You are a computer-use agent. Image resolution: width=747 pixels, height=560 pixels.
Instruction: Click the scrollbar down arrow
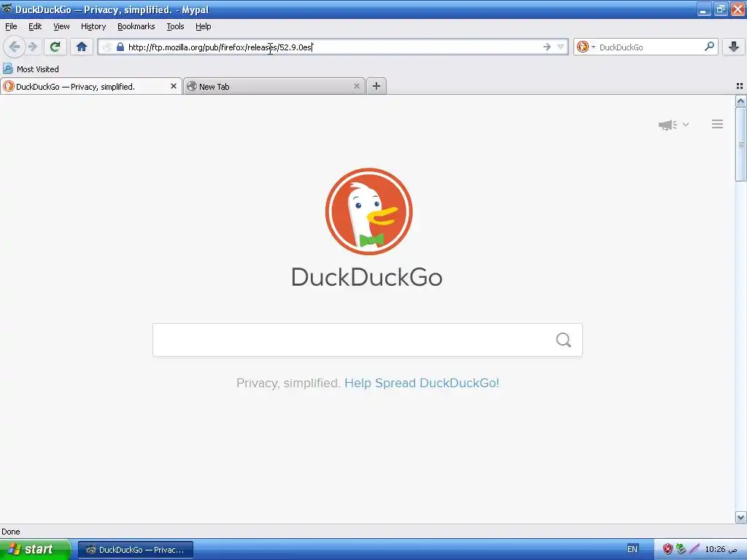click(740, 517)
